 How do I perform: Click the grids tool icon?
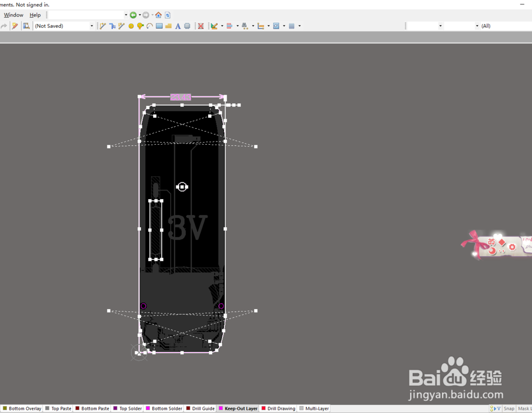(x=292, y=26)
